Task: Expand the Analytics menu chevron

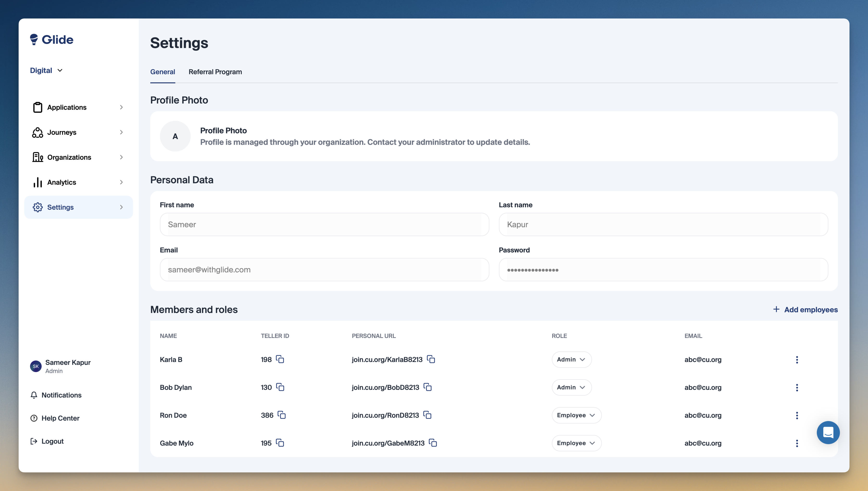Action: point(121,182)
